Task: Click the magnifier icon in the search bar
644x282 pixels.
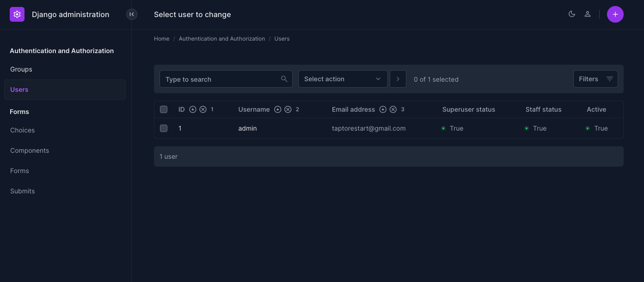Action: (284, 79)
